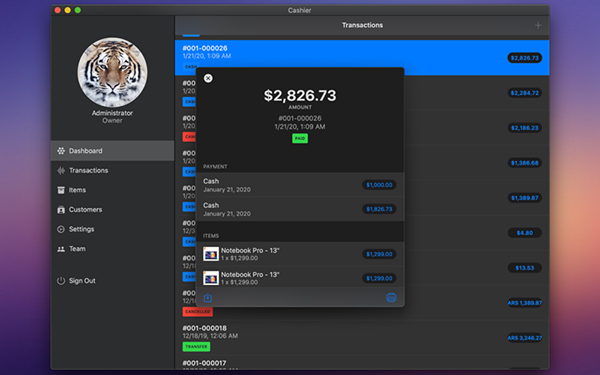The width and height of the screenshot is (600, 375).
Task: Click the $13.53 transaction amount
Action: tap(525, 268)
